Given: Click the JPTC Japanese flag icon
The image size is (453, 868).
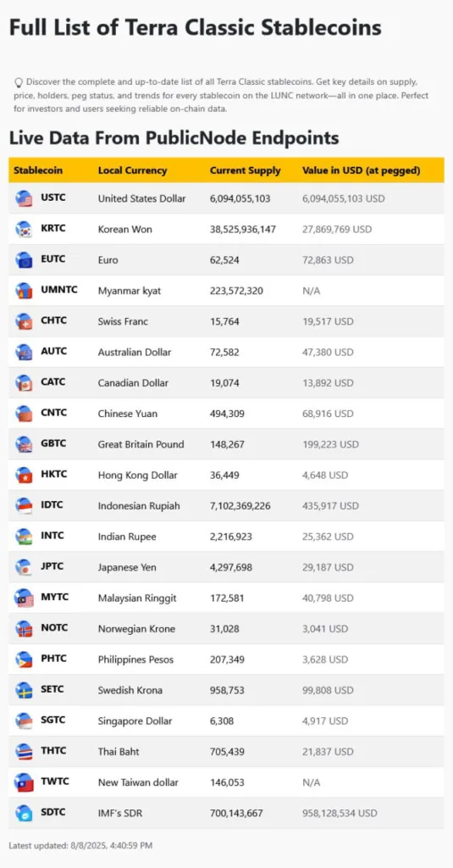Looking at the screenshot, I should tap(25, 567).
